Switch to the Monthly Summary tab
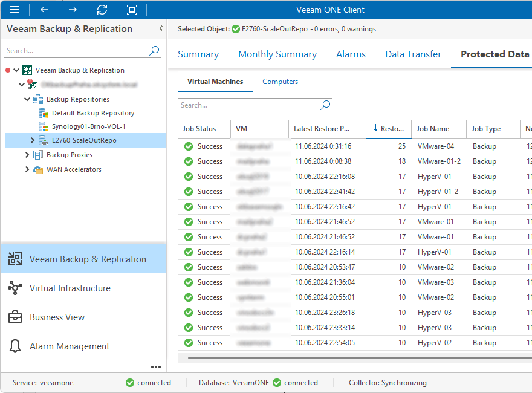This screenshot has height=393, width=532. coord(277,54)
